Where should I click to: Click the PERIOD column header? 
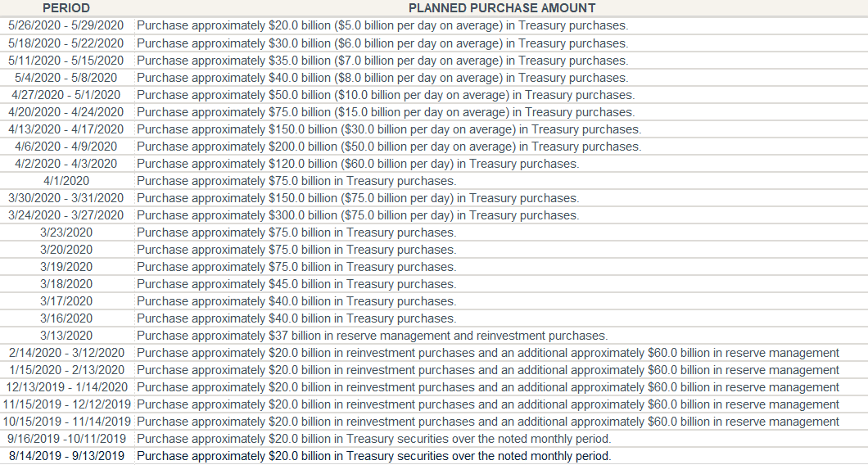(66, 8)
